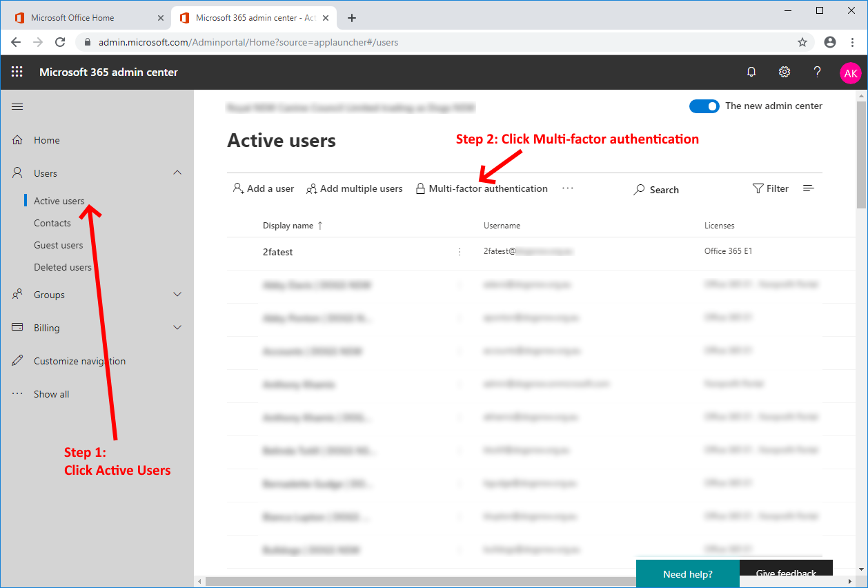Click the Customize navigation pencil icon
The image size is (868, 588).
coord(18,361)
